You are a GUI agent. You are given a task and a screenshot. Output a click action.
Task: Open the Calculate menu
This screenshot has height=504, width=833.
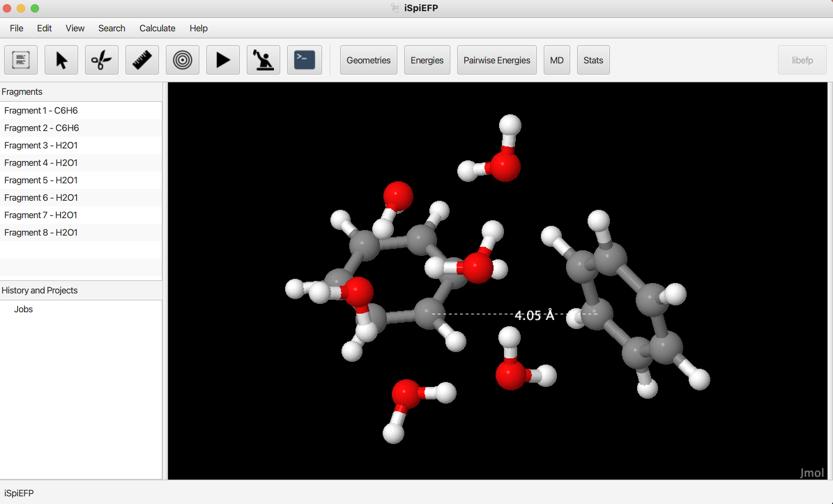(x=157, y=28)
